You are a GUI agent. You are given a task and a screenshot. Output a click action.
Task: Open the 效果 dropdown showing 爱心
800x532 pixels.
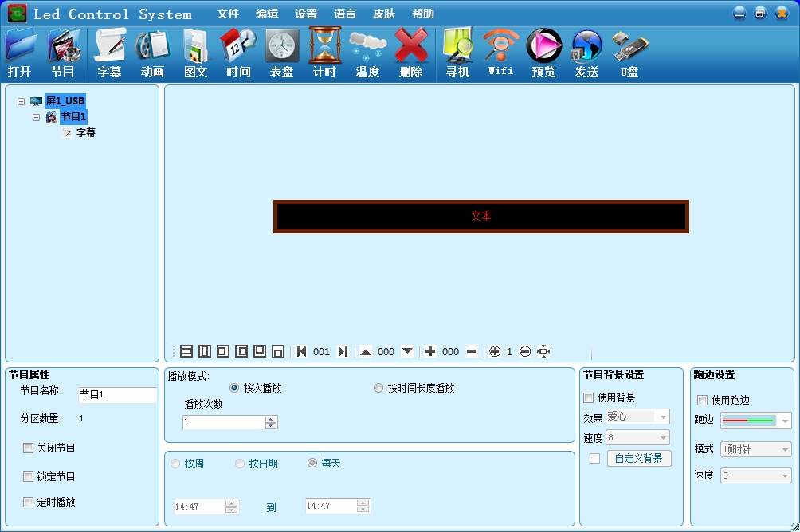(x=637, y=417)
